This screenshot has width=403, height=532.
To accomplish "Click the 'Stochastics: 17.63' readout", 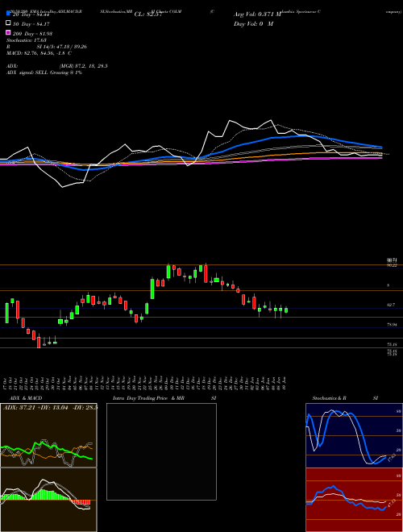I will (26, 40).
